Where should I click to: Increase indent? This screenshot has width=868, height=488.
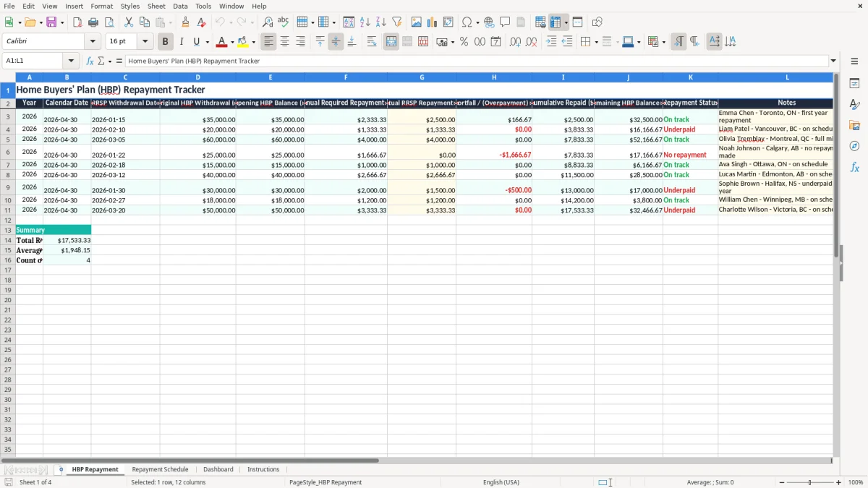(x=551, y=42)
